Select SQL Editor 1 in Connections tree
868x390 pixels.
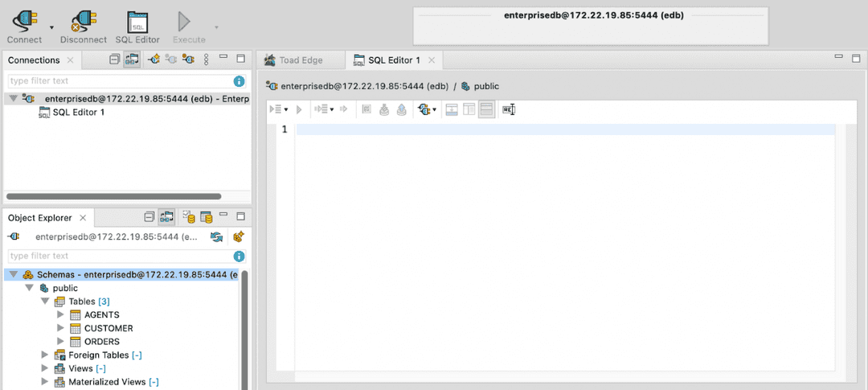(78, 113)
